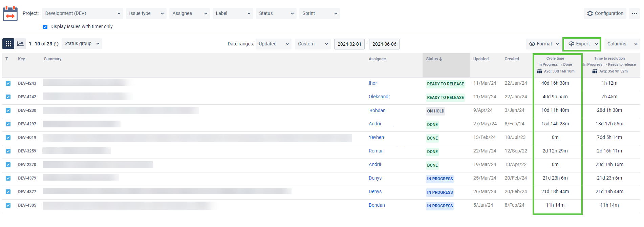644x227 pixels.
Task: Open the Updated date range dropdown
Action: point(274,44)
